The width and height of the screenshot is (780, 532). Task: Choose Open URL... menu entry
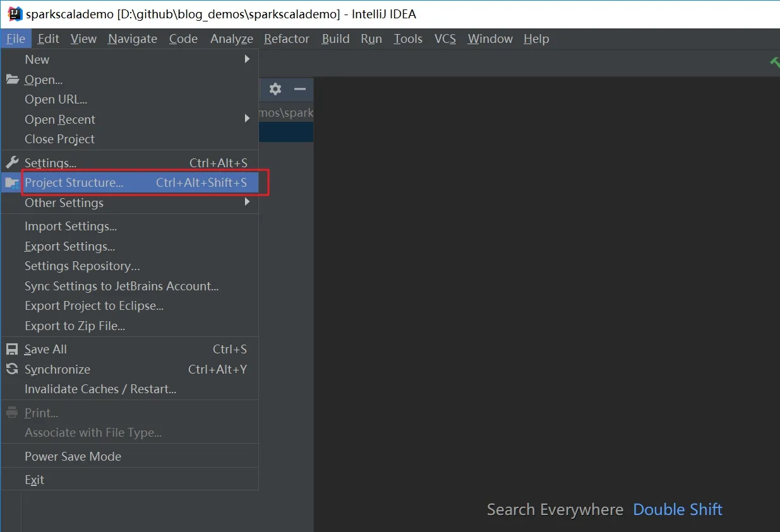click(x=129, y=99)
